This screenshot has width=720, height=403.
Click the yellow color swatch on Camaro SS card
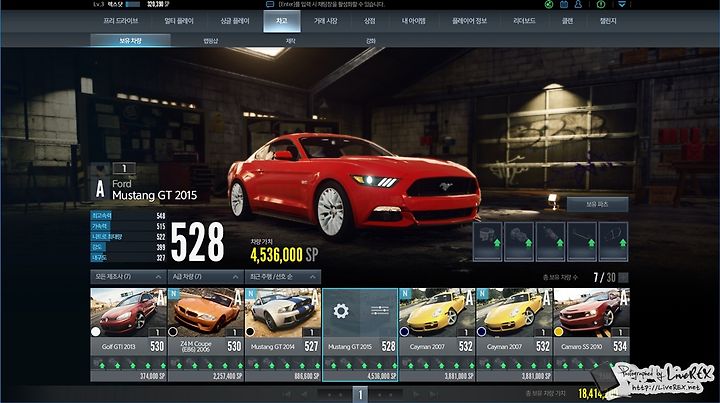click(559, 332)
